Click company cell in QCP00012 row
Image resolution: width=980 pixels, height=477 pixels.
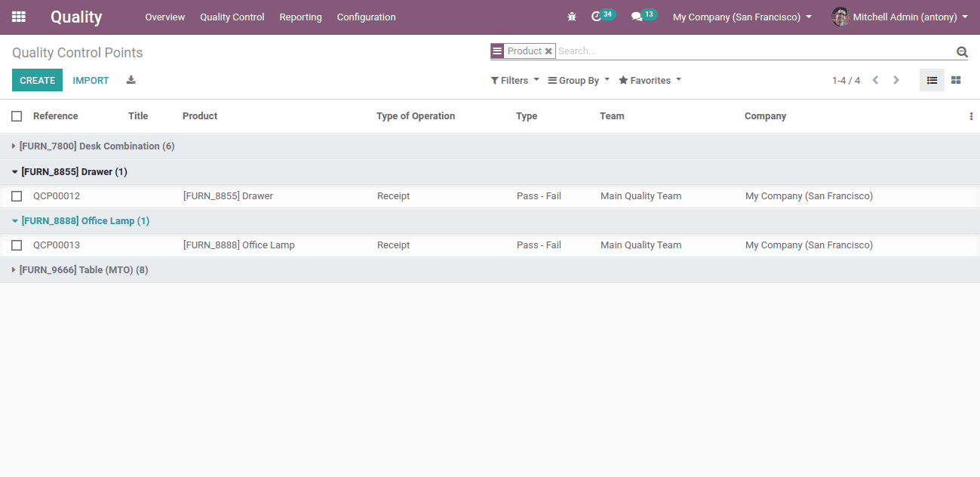pos(809,196)
